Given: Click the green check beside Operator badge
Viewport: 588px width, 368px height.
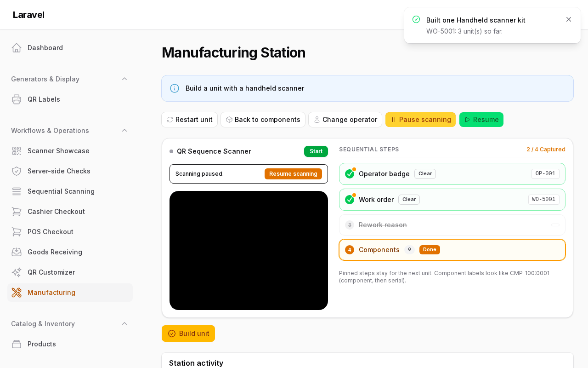Looking at the screenshot, I should tap(350, 174).
